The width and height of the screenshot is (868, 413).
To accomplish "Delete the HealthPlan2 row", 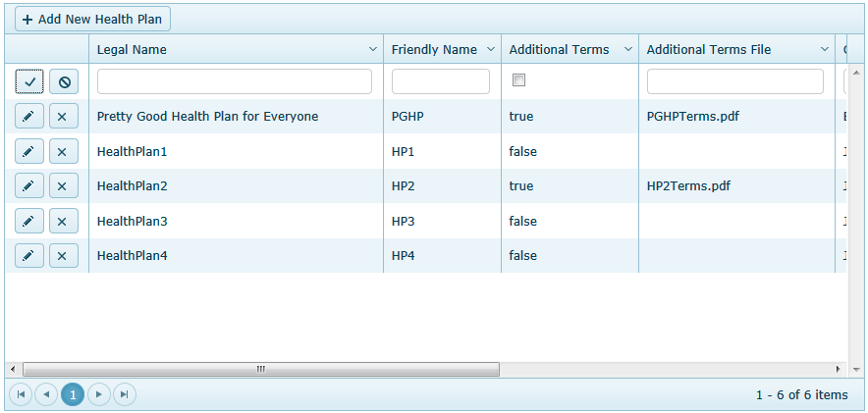I will [x=64, y=186].
